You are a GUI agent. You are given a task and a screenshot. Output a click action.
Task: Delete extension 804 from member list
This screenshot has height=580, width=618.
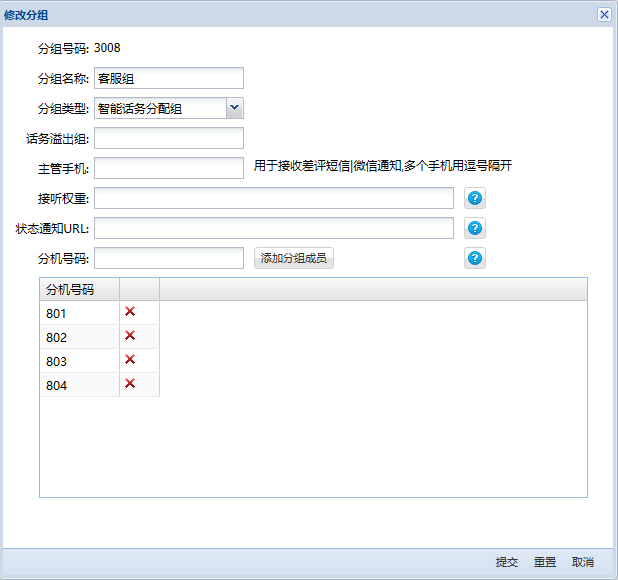coord(130,384)
